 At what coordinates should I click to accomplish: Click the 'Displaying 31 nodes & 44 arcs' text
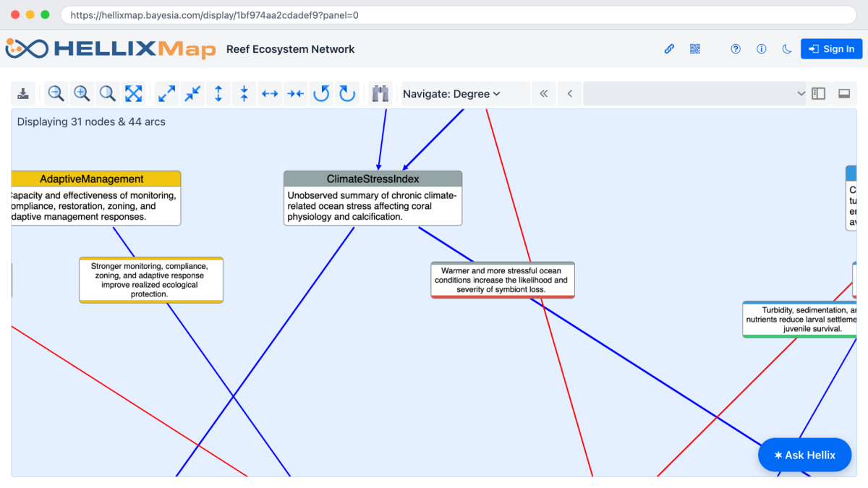click(x=91, y=121)
